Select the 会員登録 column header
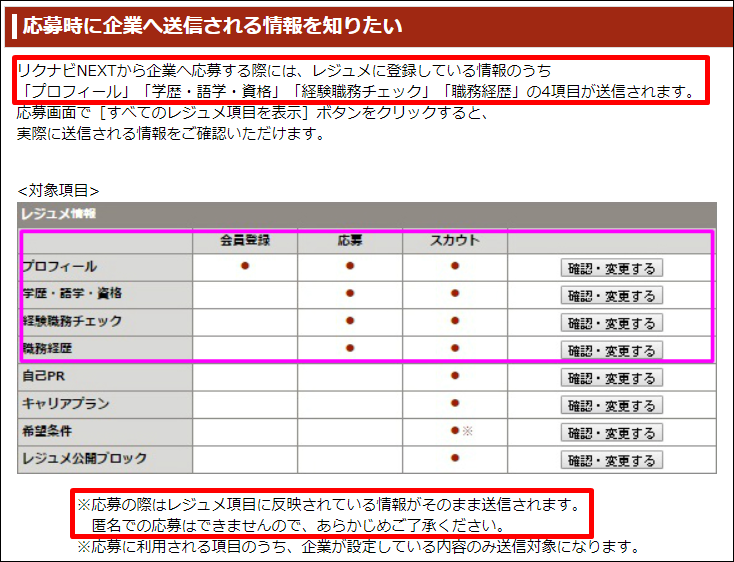This screenshot has width=734, height=562. point(245,241)
